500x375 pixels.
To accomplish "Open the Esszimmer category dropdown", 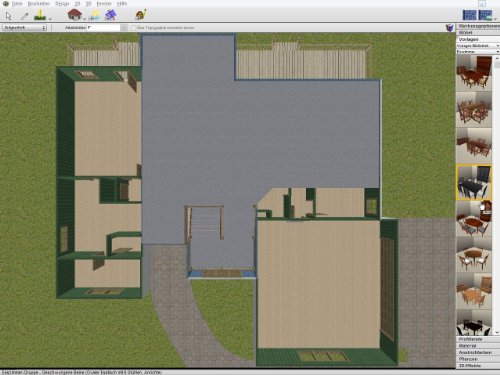I will [477, 52].
